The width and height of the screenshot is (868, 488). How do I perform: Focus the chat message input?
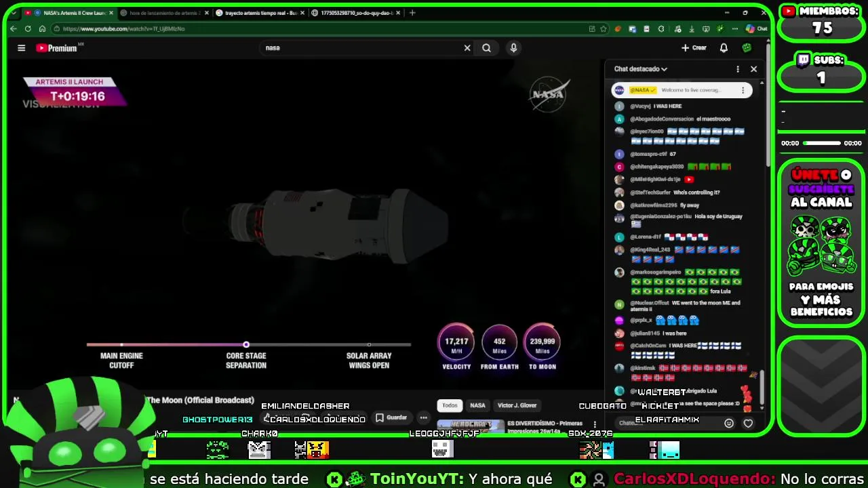click(667, 423)
